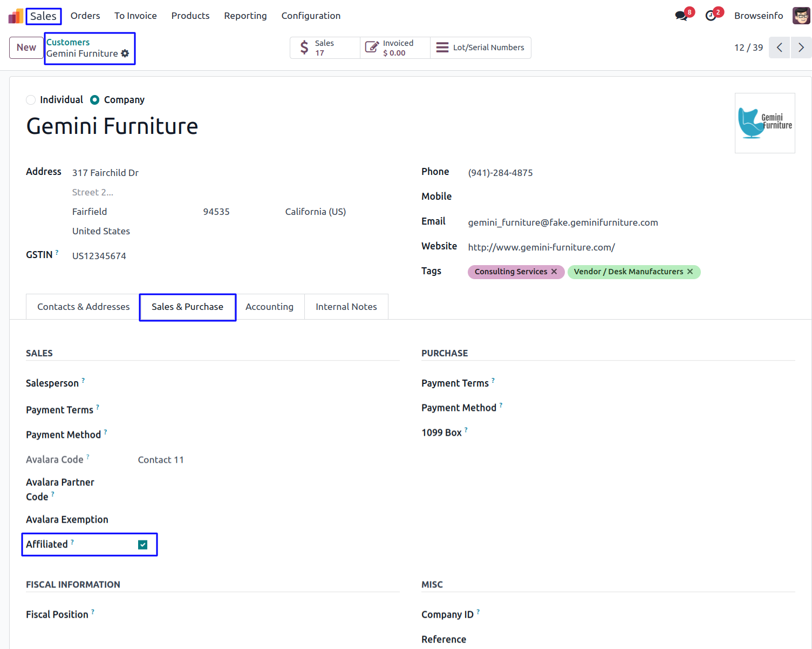The height and width of the screenshot is (649, 812).
Task: Open the Configuration menu
Action: pos(311,16)
